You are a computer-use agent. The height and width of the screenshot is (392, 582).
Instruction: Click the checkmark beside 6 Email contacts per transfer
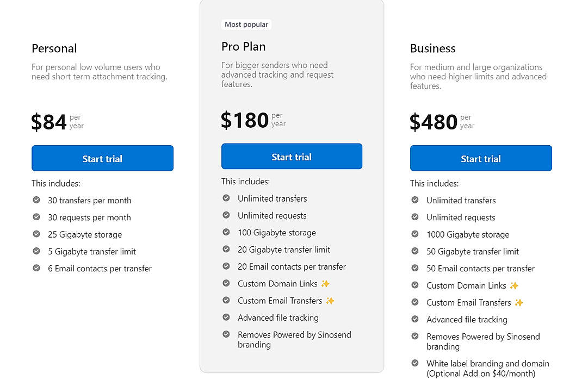pyautogui.click(x=37, y=269)
